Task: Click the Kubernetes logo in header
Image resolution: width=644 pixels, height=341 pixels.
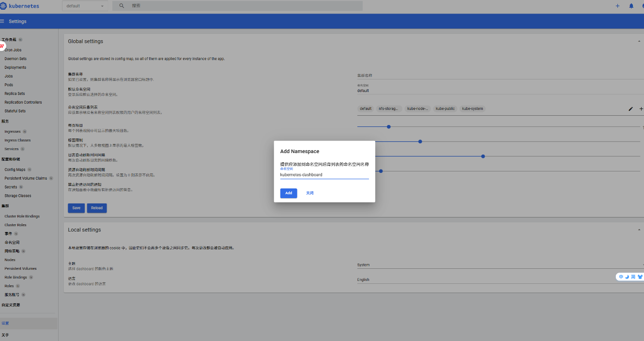Action: pyautogui.click(x=4, y=6)
